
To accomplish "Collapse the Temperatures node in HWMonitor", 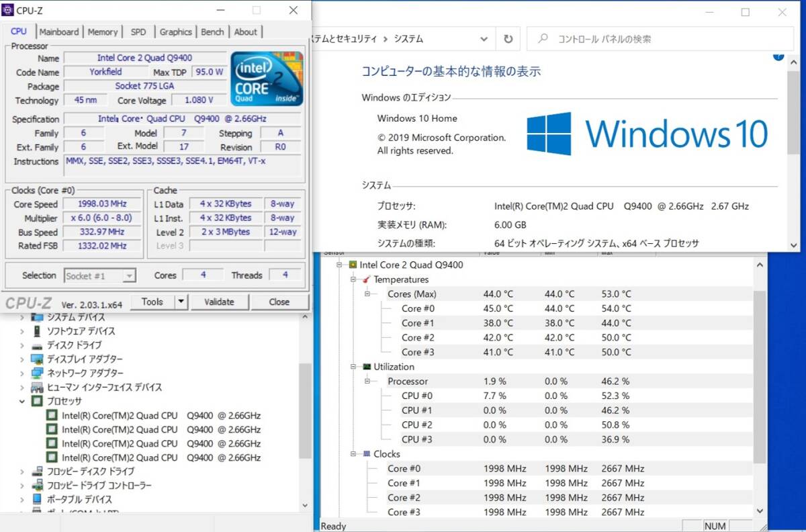I will pos(353,279).
